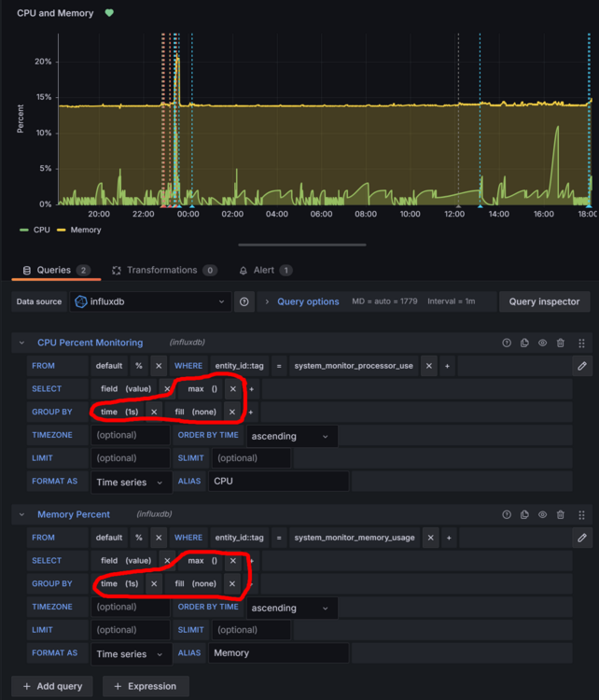Collapse the CPU Percent Monitoring query
The height and width of the screenshot is (700, 599).
pyautogui.click(x=22, y=343)
